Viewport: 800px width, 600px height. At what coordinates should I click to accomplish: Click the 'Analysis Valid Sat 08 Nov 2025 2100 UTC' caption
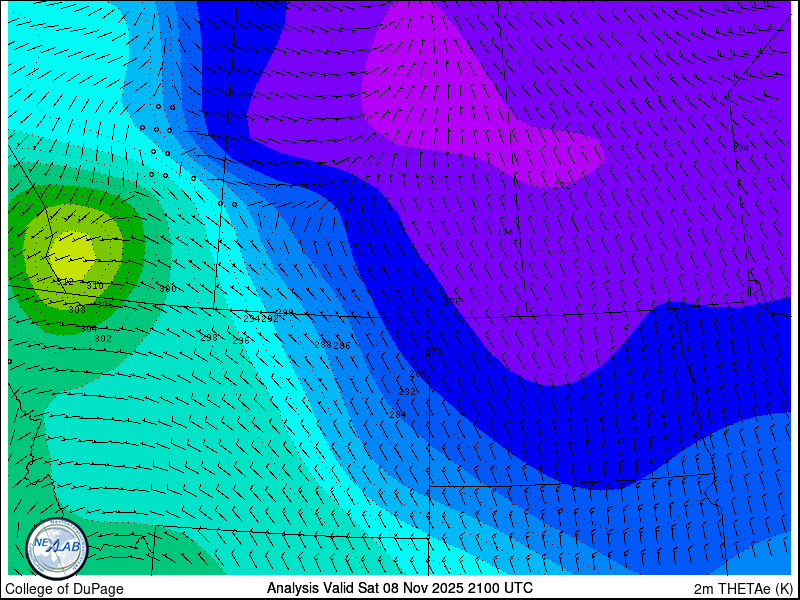[x=400, y=587]
